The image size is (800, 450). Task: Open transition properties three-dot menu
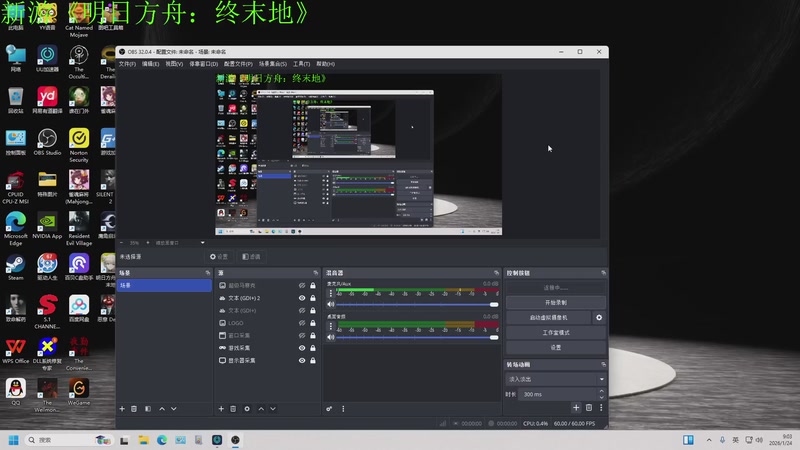[x=601, y=408]
